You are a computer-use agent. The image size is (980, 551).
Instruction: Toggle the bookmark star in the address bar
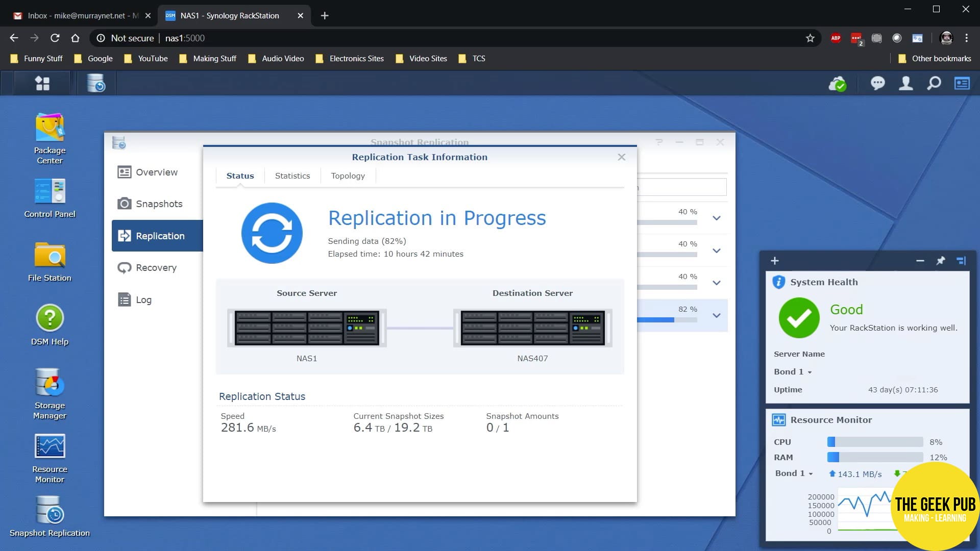810,38
